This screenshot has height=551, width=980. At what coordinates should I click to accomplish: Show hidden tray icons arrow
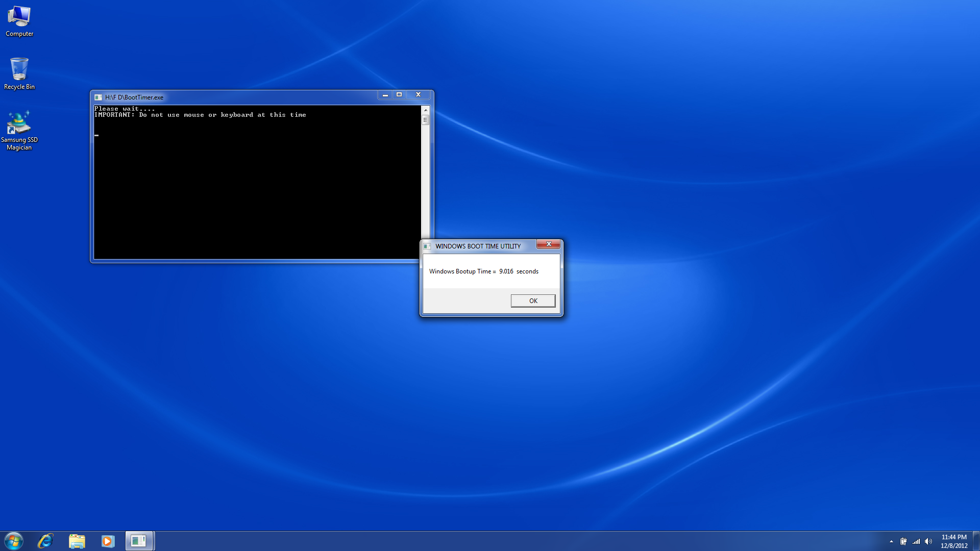tap(891, 541)
